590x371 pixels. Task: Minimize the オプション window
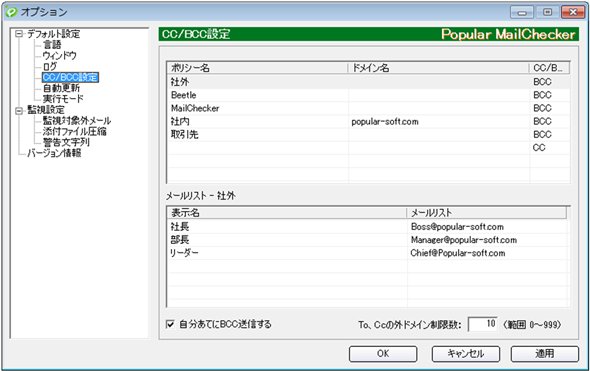click(x=522, y=12)
